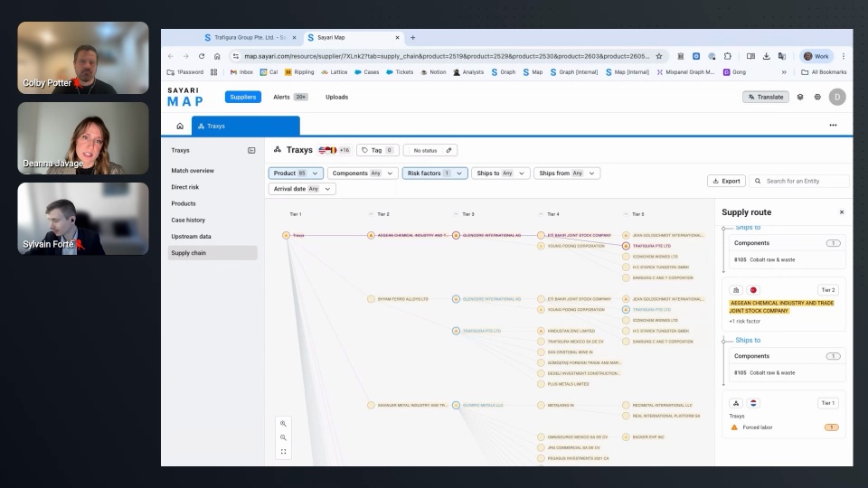Open the settings gear icon

coord(817,98)
